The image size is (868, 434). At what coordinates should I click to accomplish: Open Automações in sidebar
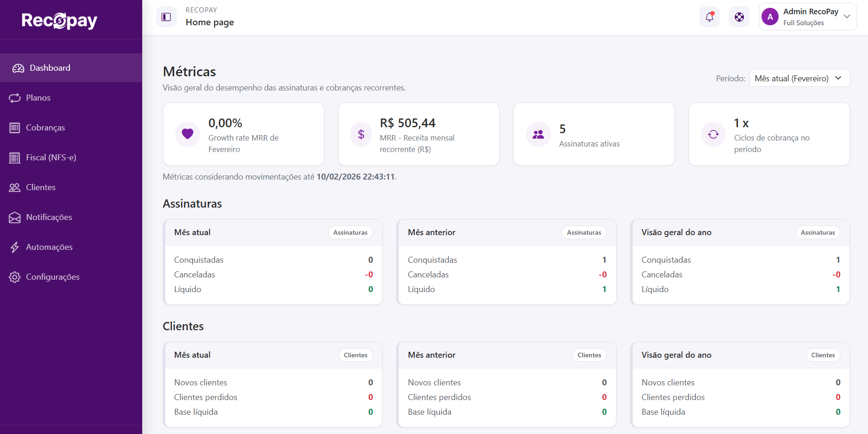coord(71,247)
